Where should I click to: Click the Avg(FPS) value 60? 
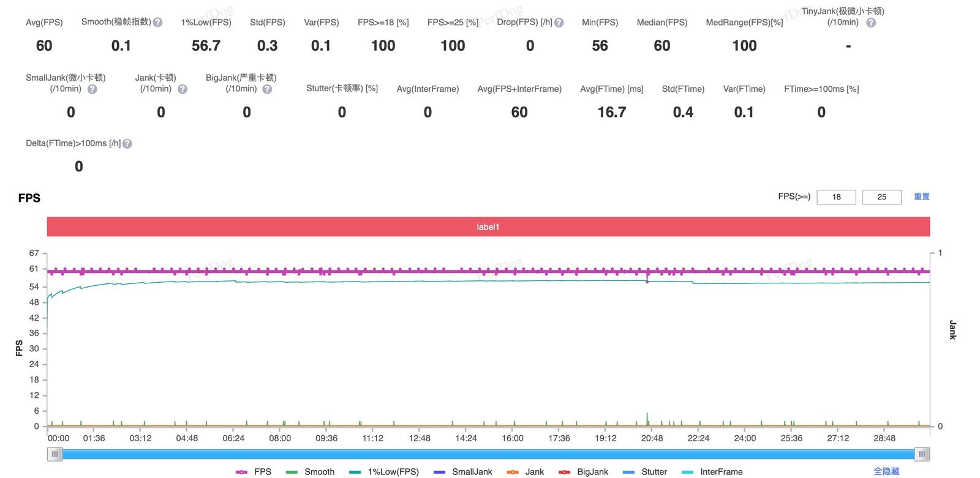click(44, 46)
